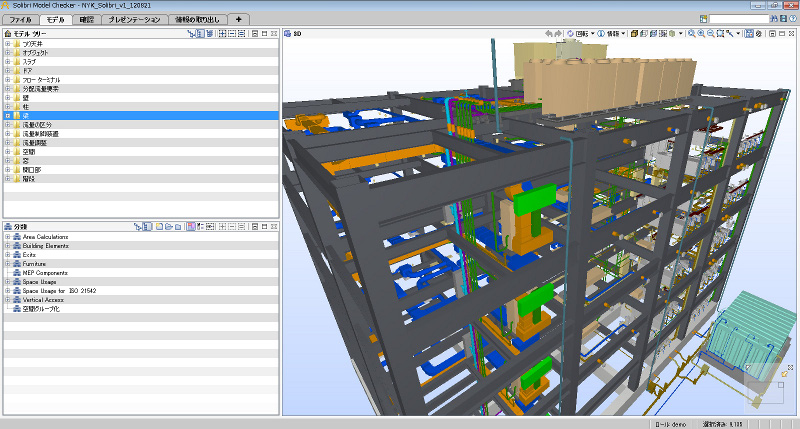Switch to the プレゼンテーション tab
Viewport: 800px width, 429px height.
pos(133,19)
